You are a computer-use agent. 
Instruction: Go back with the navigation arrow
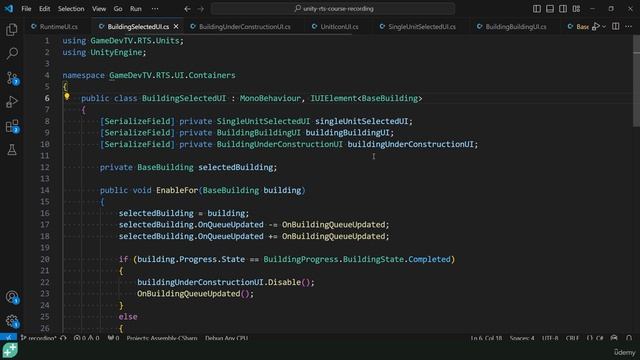(x=187, y=9)
